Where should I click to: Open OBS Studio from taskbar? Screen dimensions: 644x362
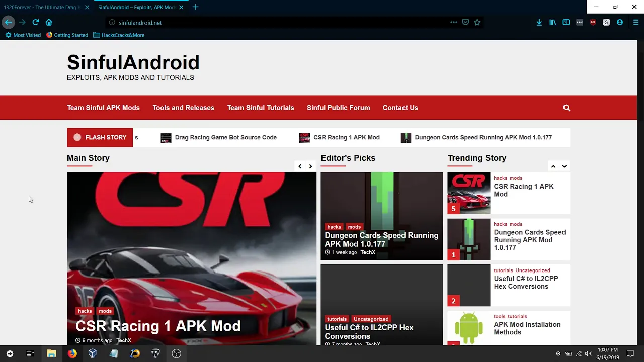(176, 353)
